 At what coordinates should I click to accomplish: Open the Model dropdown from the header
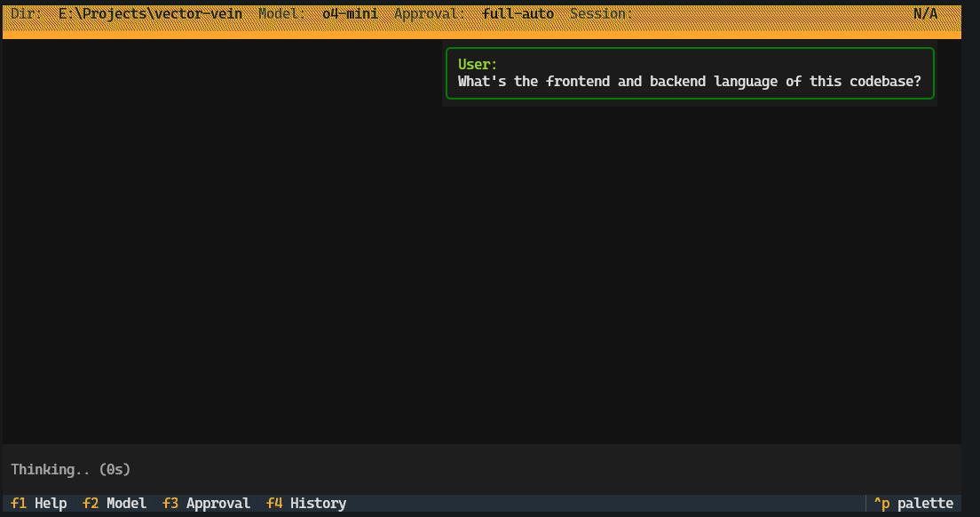tap(277, 12)
